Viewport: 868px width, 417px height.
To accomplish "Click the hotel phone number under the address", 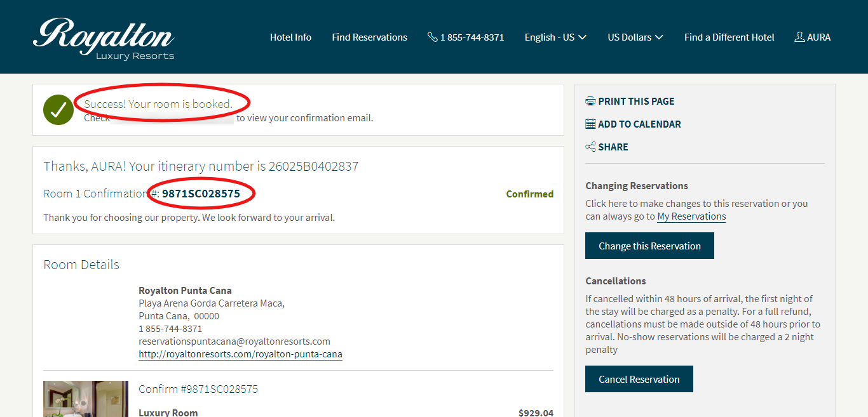I will click(170, 329).
